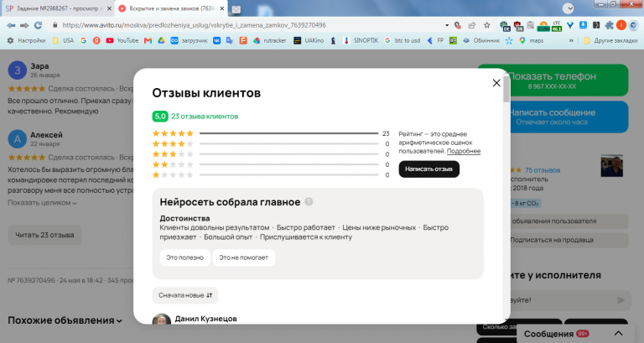Screen dimensions: 644x343
Task: Open the SINOPTIK weather bookmark
Action: pos(361,40)
